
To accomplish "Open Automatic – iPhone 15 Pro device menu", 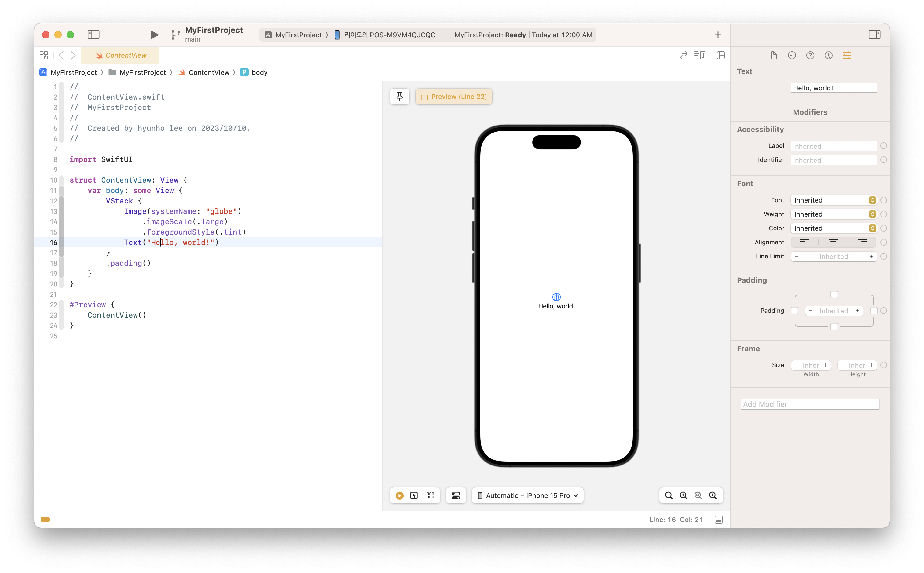I will [528, 495].
